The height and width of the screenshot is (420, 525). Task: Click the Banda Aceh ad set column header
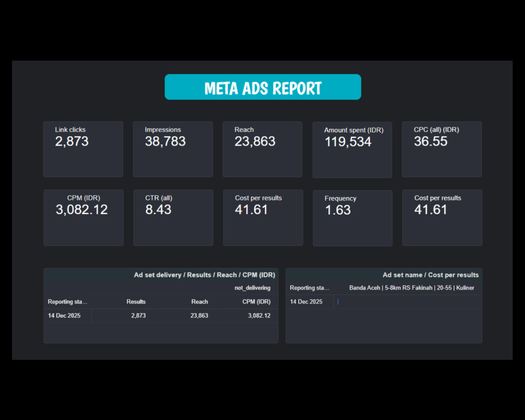click(411, 288)
